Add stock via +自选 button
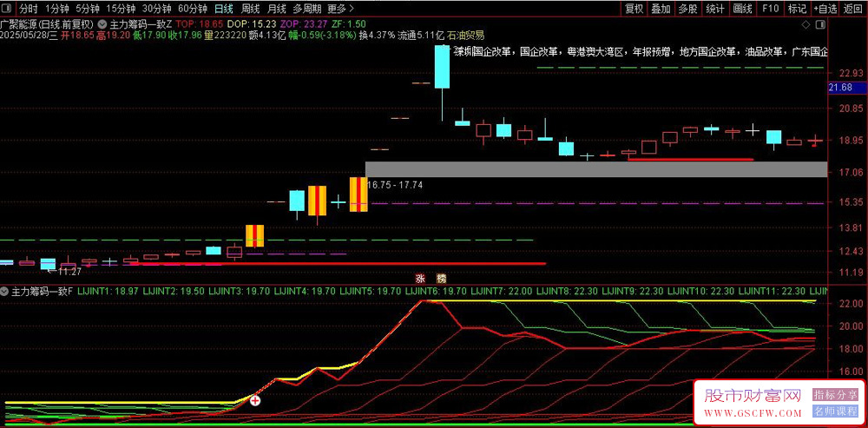This screenshot has width=868, height=428. pyautogui.click(x=825, y=9)
